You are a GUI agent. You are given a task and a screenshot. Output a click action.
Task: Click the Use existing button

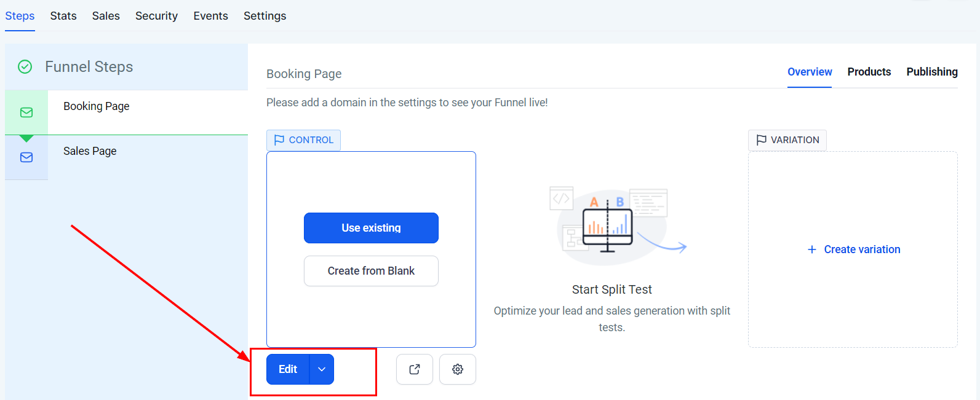[371, 228]
